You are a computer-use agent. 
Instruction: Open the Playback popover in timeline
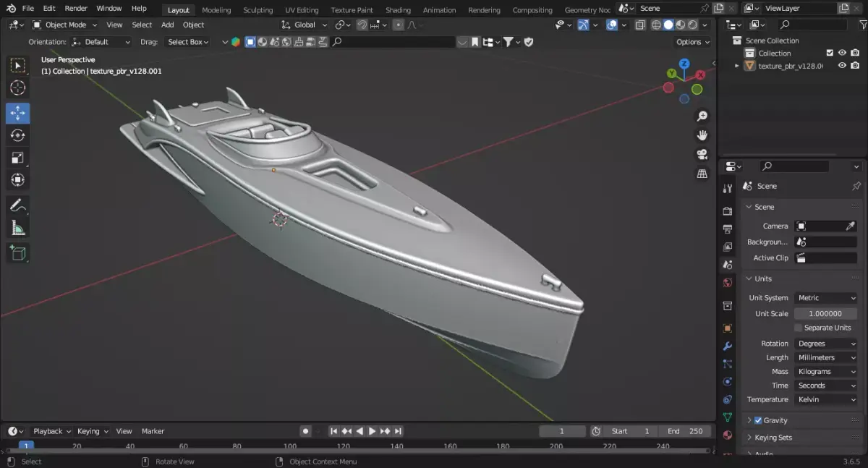tap(51, 431)
